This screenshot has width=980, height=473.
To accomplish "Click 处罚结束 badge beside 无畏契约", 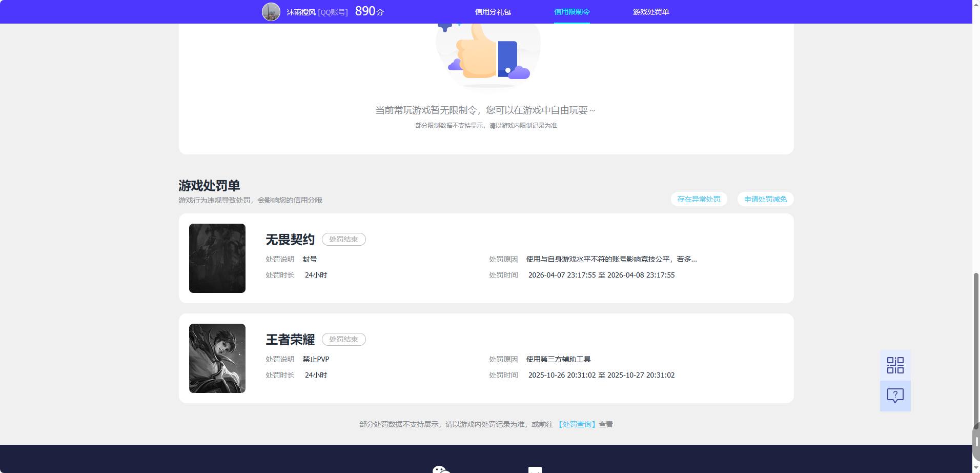I will pos(343,240).
